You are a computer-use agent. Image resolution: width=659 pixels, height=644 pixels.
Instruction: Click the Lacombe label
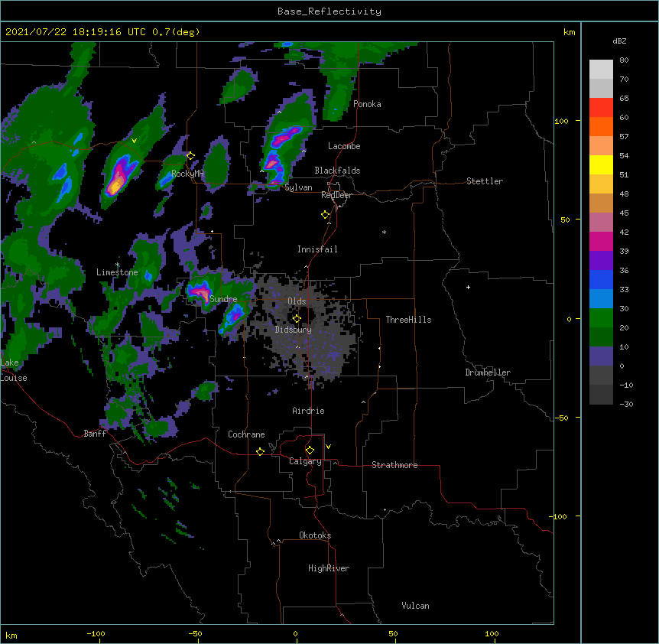(x=344, y=146)
